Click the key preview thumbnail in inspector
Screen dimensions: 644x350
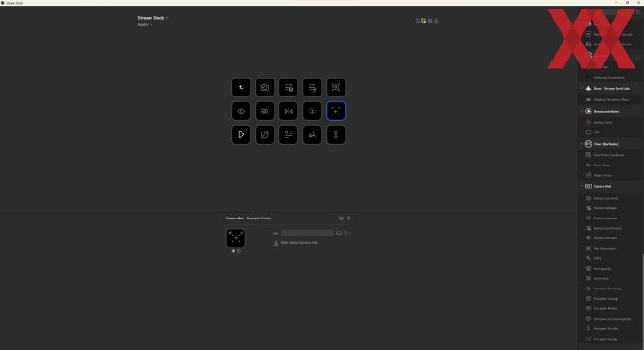tap(236, 238)
